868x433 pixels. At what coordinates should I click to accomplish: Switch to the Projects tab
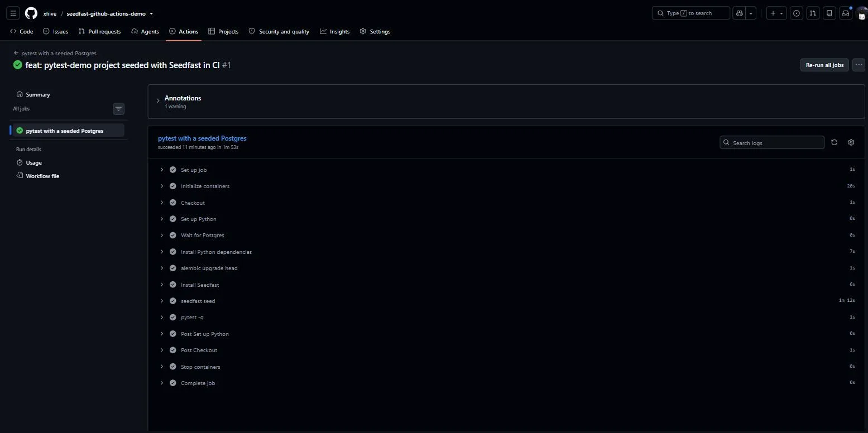223,32
